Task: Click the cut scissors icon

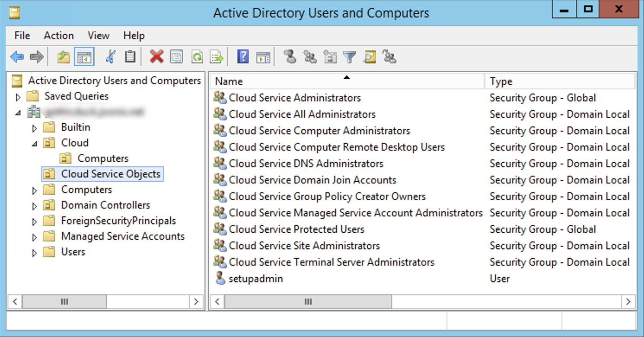Action: [110, 56]
